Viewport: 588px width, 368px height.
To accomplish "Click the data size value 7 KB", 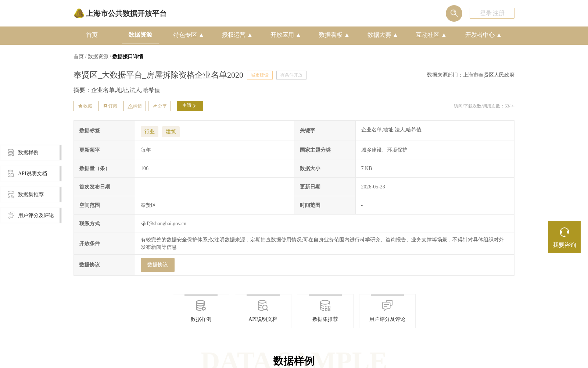I will point(366,169).
